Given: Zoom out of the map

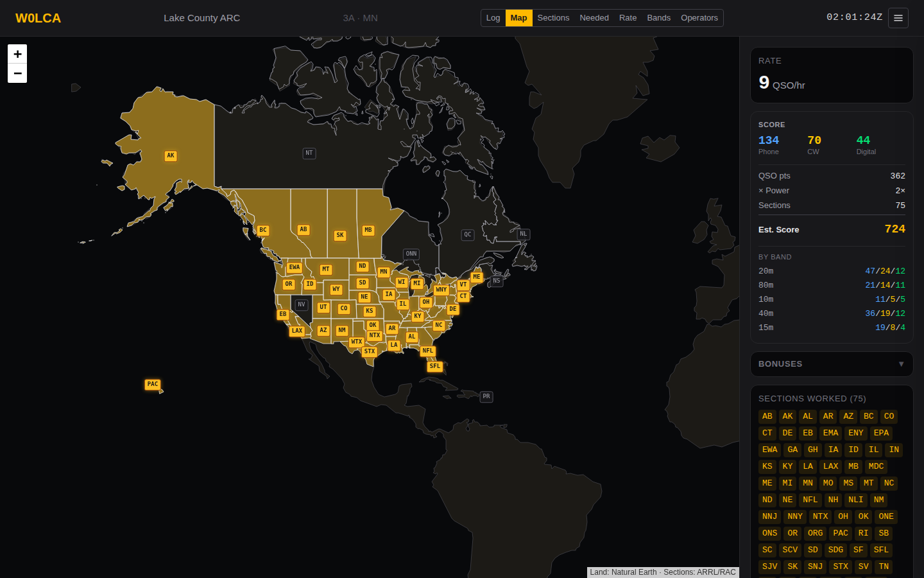Looking at the screenshot, I should coord(17,73).
